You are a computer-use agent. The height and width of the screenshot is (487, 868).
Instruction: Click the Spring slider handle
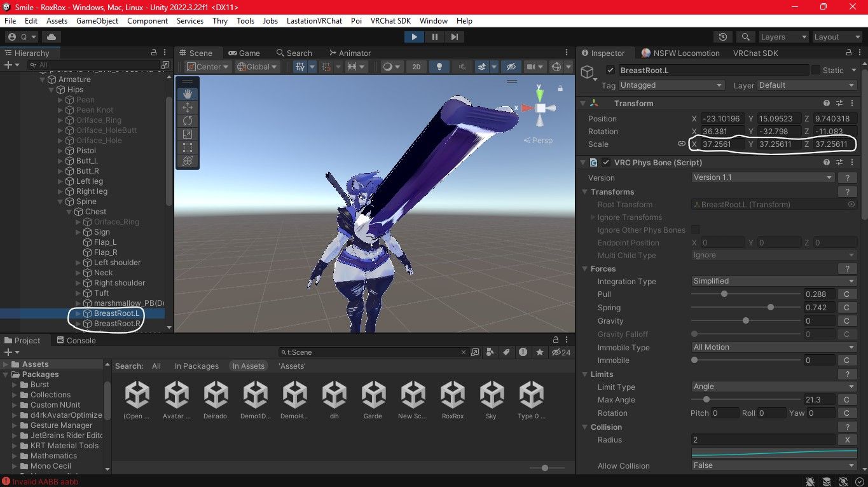click(x=771, y=308)
